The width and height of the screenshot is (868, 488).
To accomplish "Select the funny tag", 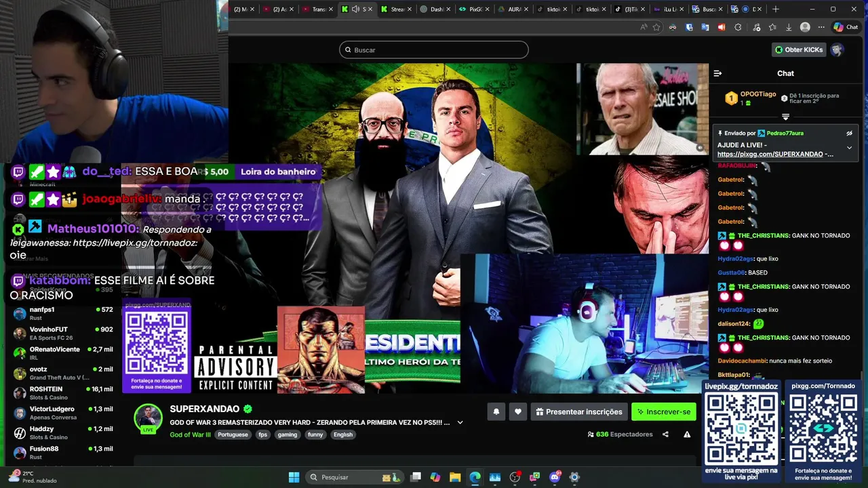I will [x=315, y=434].
